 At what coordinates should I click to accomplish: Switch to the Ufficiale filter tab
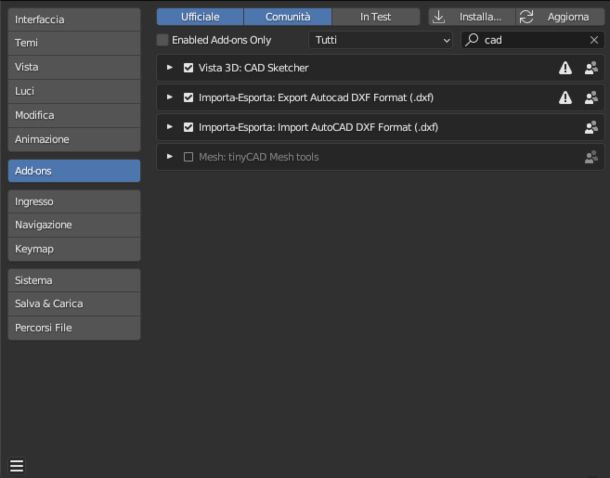(200, 17)
